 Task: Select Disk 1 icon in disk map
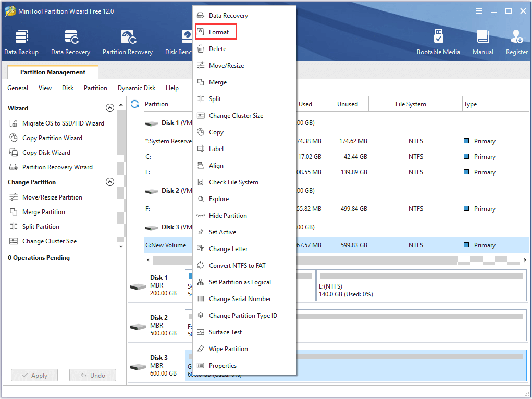(138, 286)
